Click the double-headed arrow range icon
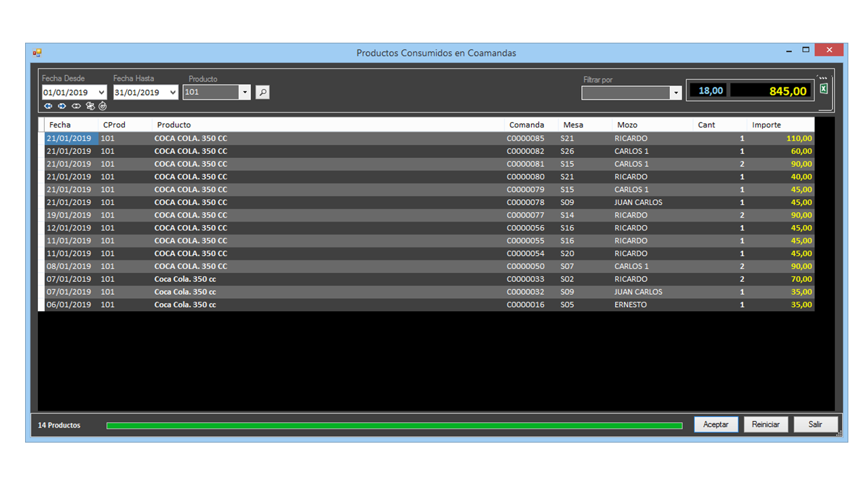868x488 pixels. tap(76, 106)
